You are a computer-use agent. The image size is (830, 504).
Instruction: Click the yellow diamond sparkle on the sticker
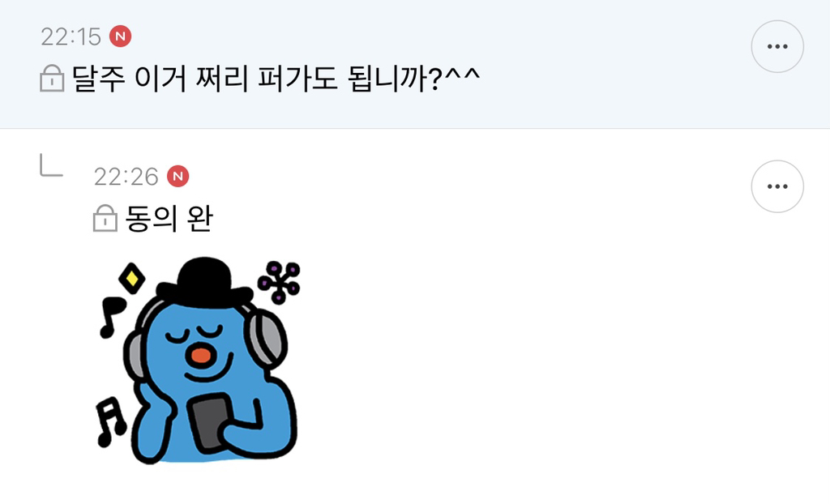pyautogui.click(x=132, y=278)
